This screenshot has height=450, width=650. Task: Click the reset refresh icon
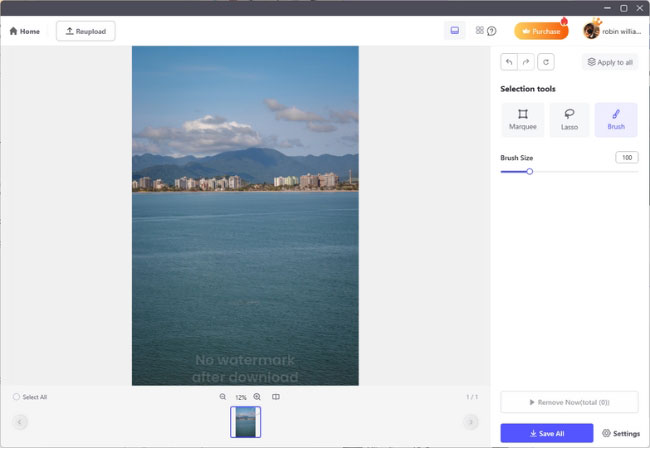pos(545,62)
